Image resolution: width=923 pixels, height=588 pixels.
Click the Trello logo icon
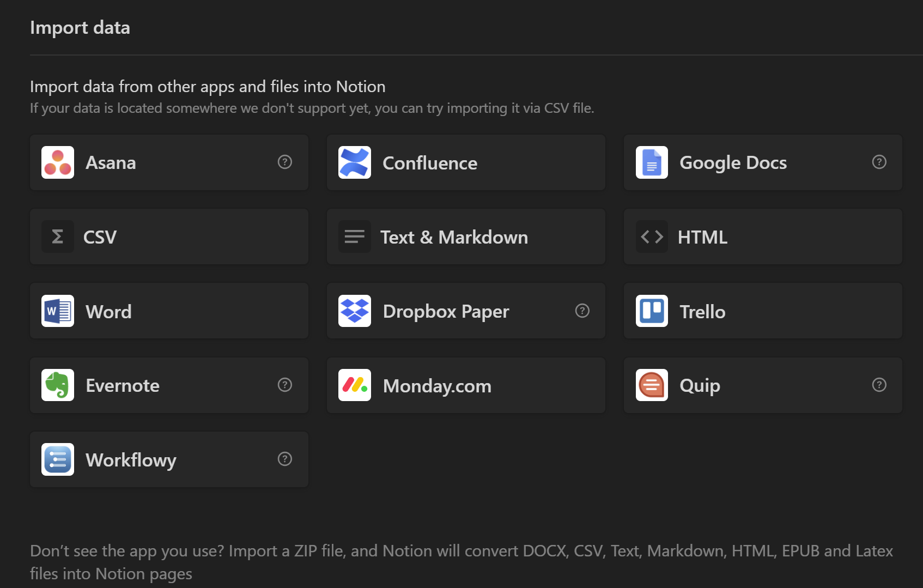click(652, 311)
